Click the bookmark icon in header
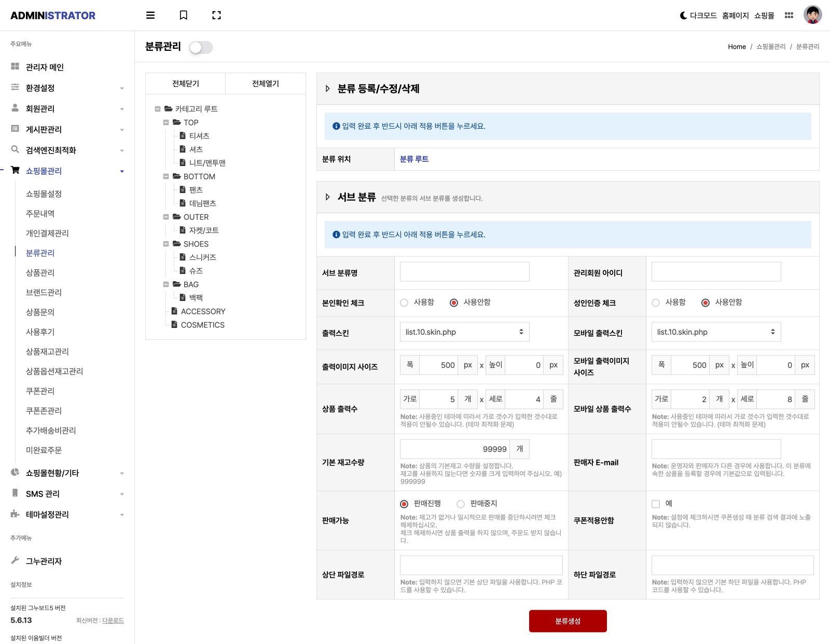Image resolution: width=830 pixels, height=644 pixels. point(184,16)
